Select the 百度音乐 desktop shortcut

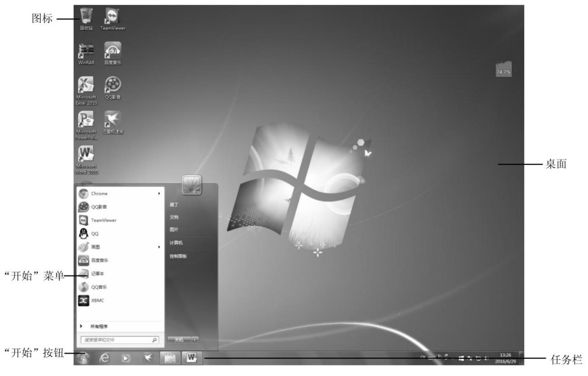[113, 53]
